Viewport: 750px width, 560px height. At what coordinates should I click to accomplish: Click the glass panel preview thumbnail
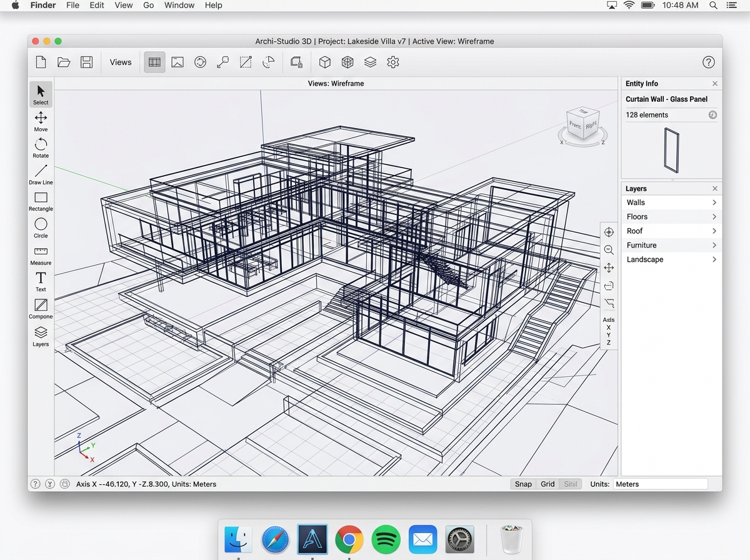point(671,150)
